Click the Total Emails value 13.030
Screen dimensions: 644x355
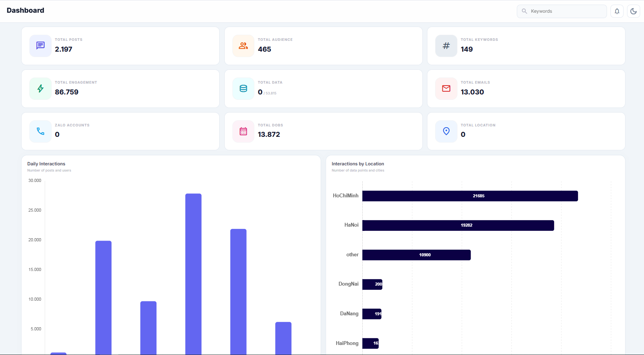click(472, 92)
